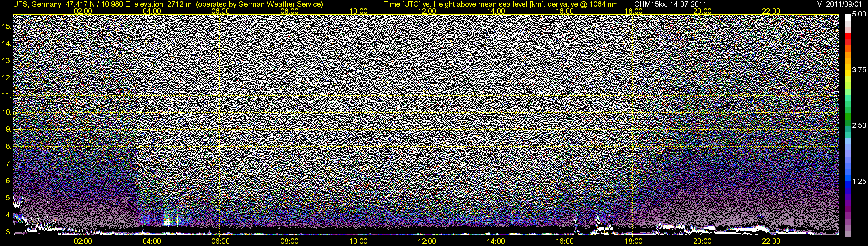
Task: Click the 2.50 colorbar value
Action: click(x=859, y=126)
